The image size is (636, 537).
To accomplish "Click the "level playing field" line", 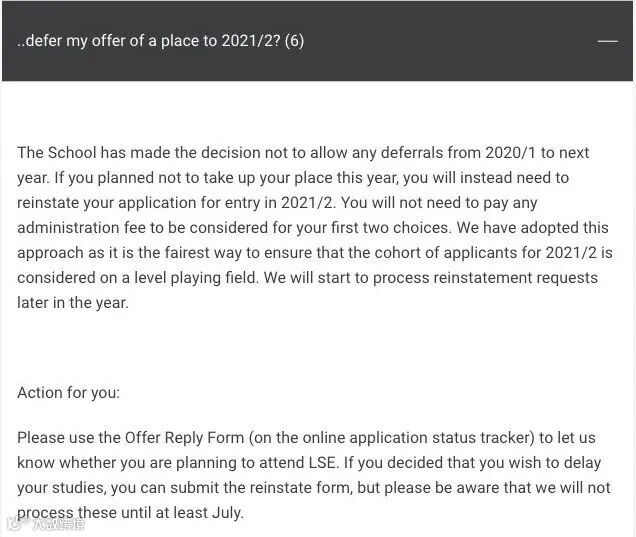I will [x=307, y=278].
